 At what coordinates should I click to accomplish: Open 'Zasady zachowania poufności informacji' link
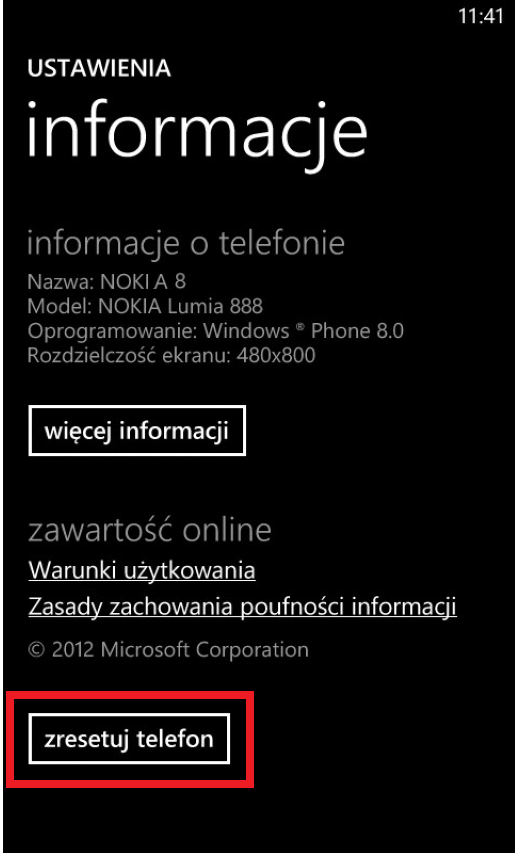tap(243, 606)
